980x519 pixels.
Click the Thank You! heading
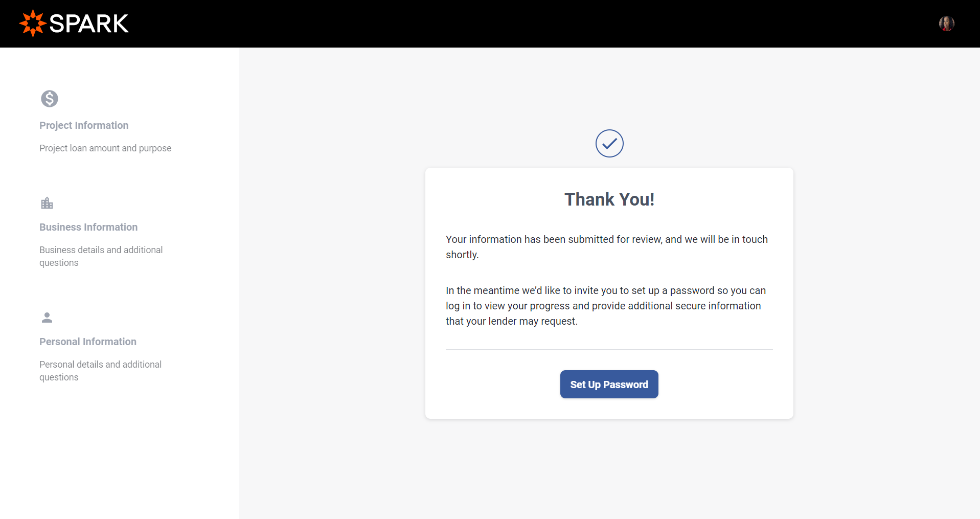point(609,199)
